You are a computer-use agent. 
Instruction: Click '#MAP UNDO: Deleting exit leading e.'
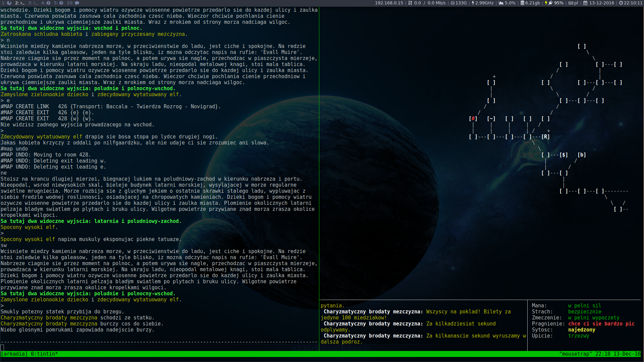(x=53, y=167)
